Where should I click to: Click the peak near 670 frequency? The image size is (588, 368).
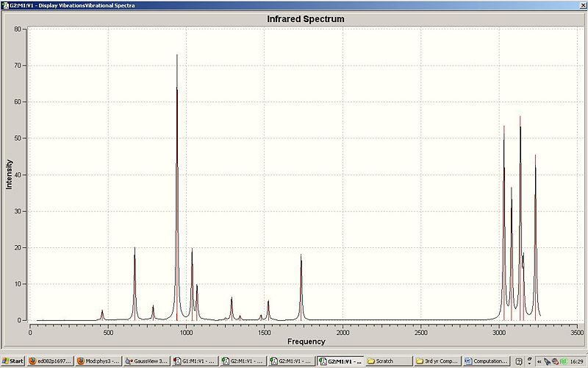[135, 283]
